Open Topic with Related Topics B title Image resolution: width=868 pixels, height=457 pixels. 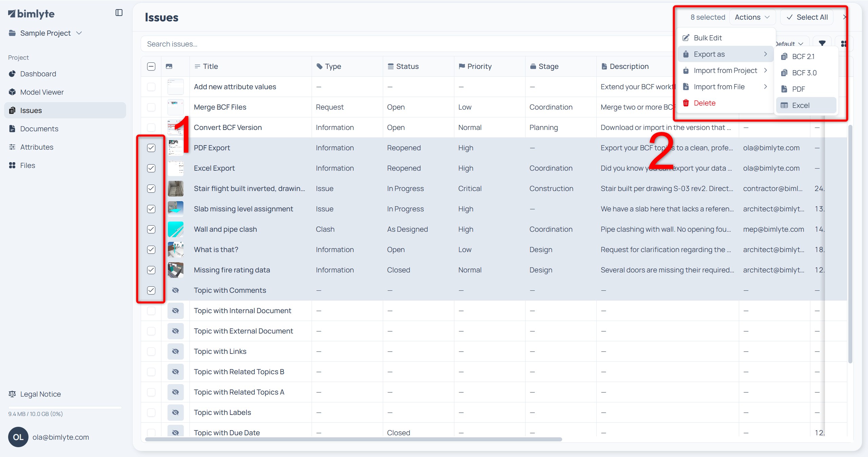[239, 372]
